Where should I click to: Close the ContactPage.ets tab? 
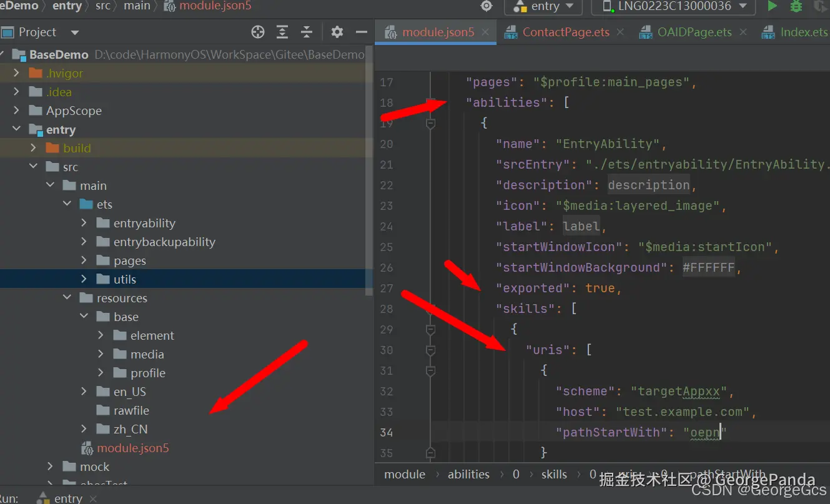point(621,32)
